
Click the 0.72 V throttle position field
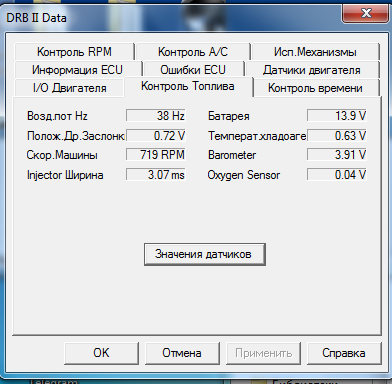pyautogui.click(x=156, y=135)
